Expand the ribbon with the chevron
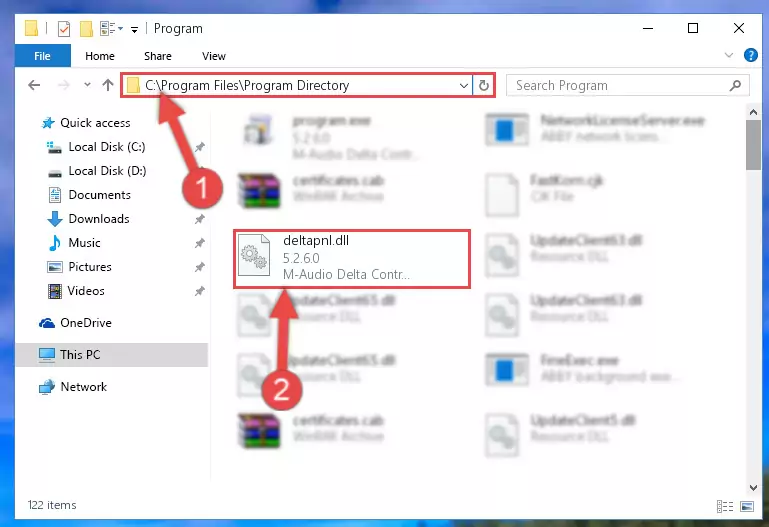 pyautogui.click(x=729, y=55)
